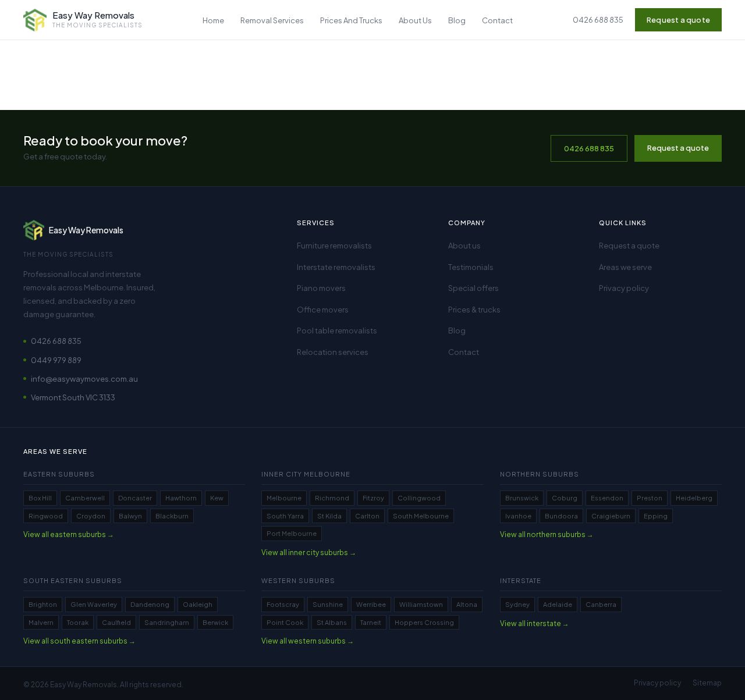Screen dimensions: 745x700
Task: Open Office movers link
Action: [x=322, y=310]
